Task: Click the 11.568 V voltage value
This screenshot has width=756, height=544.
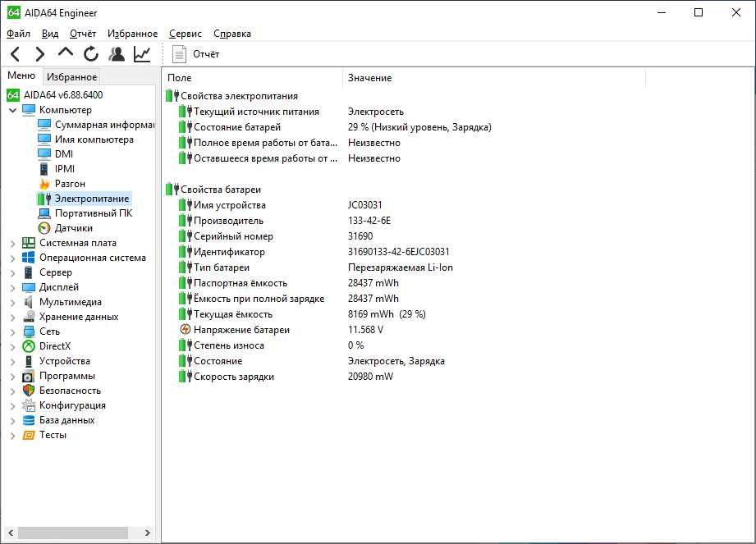Action: pyautogui.click(x=365, y=330)
